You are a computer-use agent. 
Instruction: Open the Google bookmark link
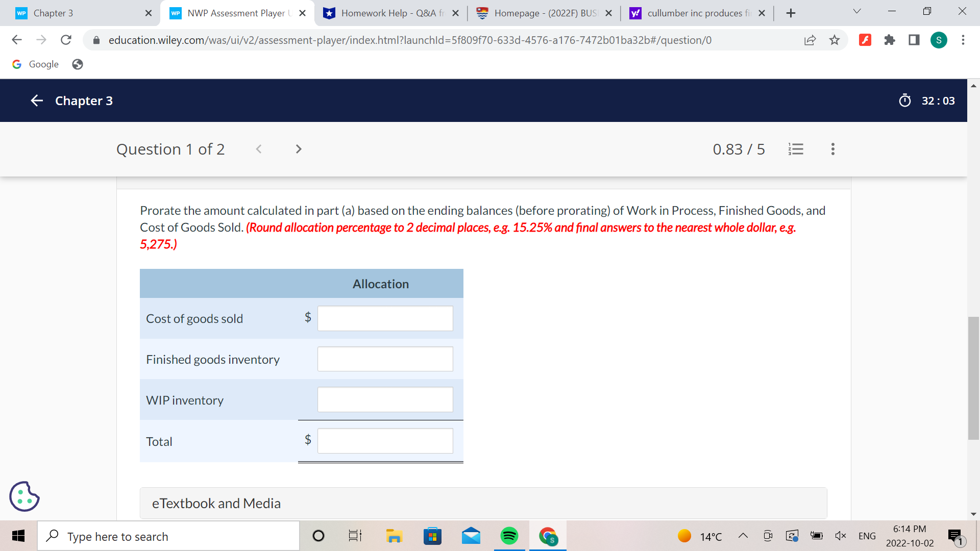point(36,64)
